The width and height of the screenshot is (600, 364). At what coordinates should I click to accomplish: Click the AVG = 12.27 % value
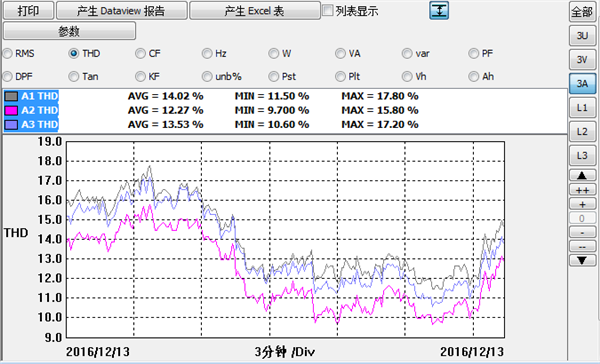(x=165, y=111)
